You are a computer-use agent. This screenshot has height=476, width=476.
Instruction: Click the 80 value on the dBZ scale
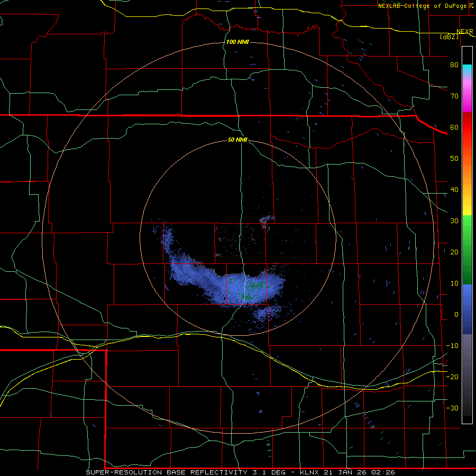(454, 65)
